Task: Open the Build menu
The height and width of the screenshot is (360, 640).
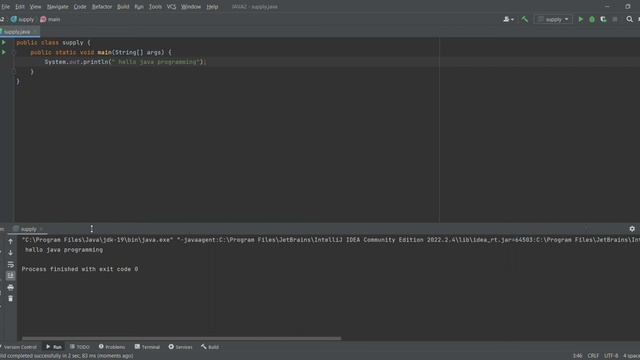Action: [x=123, y=7]
